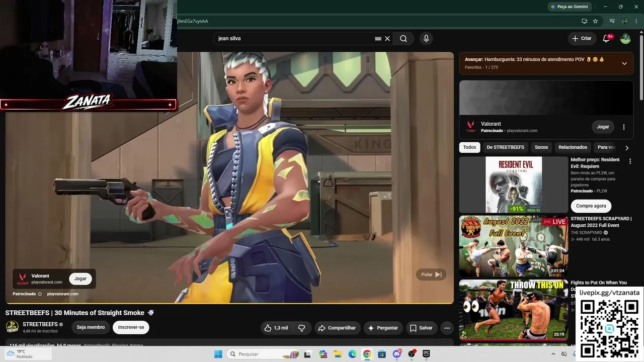This screenshot has width=644, height=362.
Task: Subscribe with the Inscrever-se button
Action: [131, 327]
